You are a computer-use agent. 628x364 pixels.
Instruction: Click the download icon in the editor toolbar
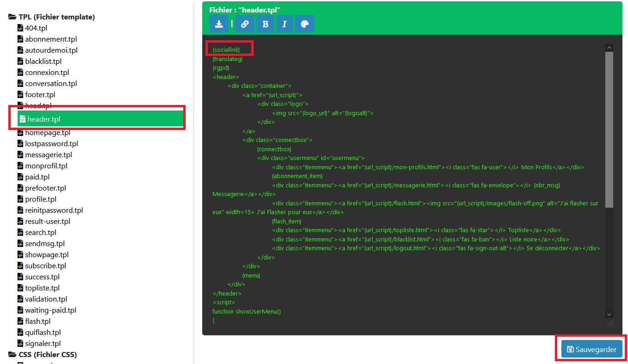(219, 24)
